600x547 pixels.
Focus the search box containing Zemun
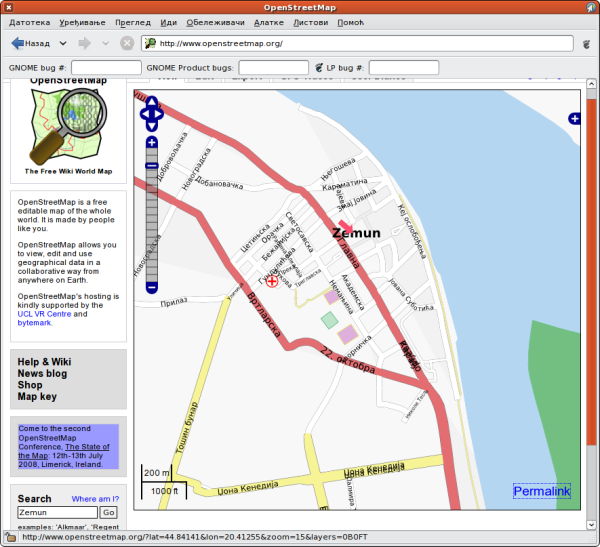coord(57,512)
